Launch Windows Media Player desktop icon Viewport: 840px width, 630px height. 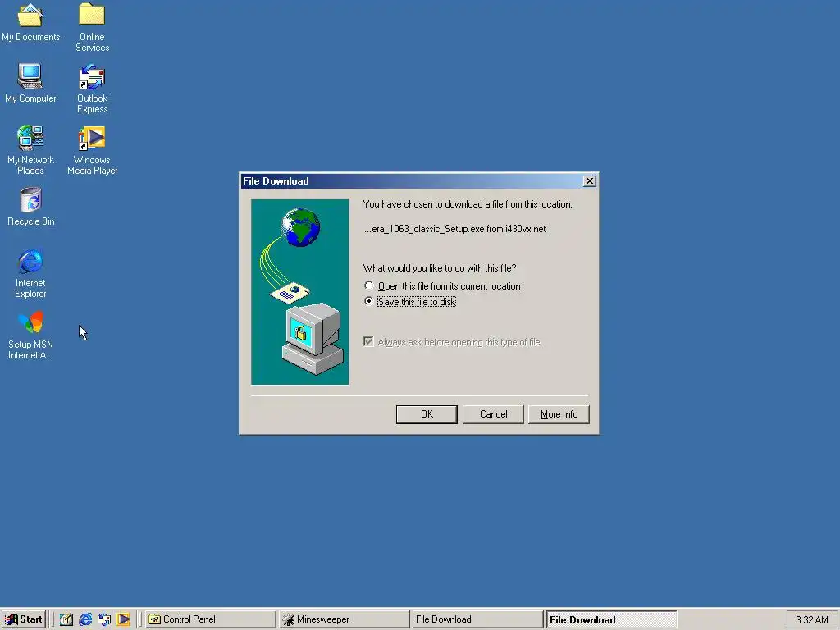point(92,151)
